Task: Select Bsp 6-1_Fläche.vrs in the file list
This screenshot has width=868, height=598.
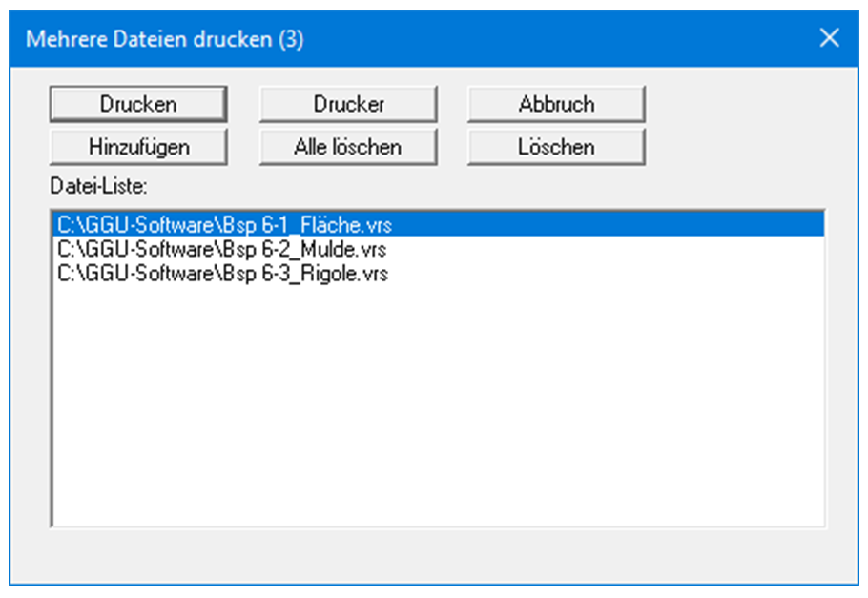Action: tap(224, 226)
